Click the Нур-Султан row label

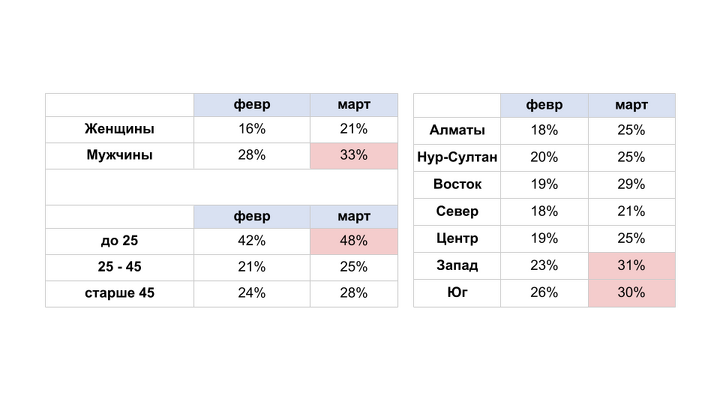click(457, 158)
